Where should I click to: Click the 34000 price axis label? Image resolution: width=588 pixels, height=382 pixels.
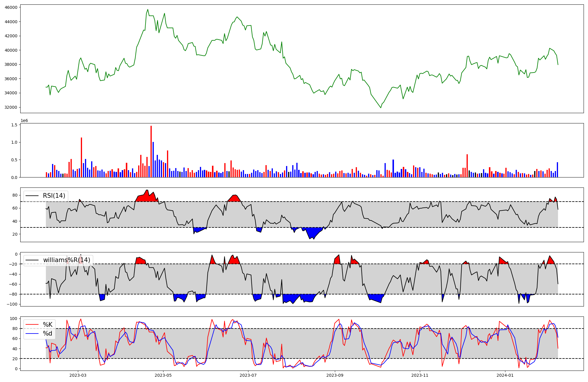click(x=11, y=93)
